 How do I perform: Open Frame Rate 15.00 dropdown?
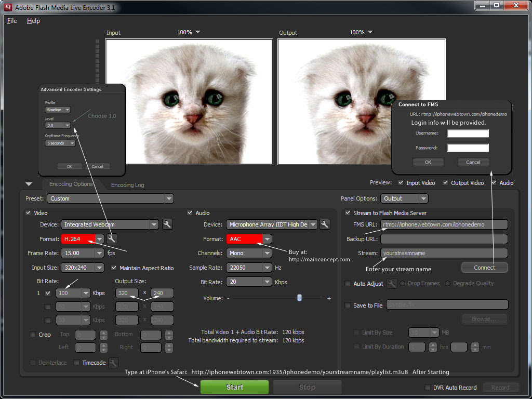[x=83, y=253]
